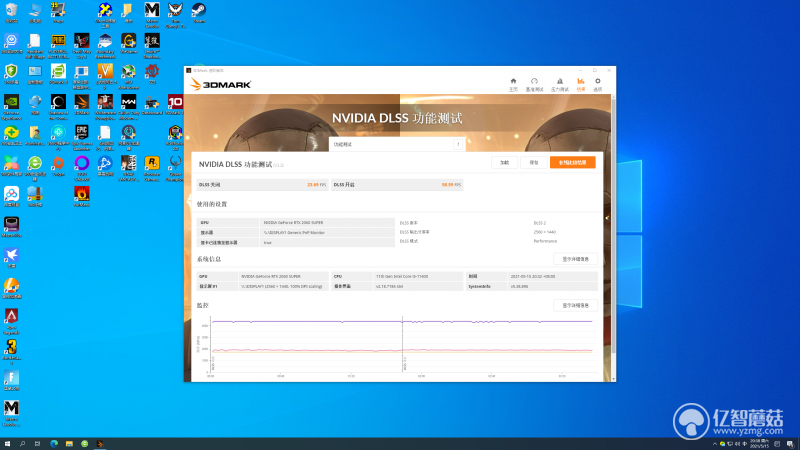The height and width of the screenshot is (450, 800).
Task: Open the GOG Galaxy desktop shortcut
Action: tap(82, 167)
